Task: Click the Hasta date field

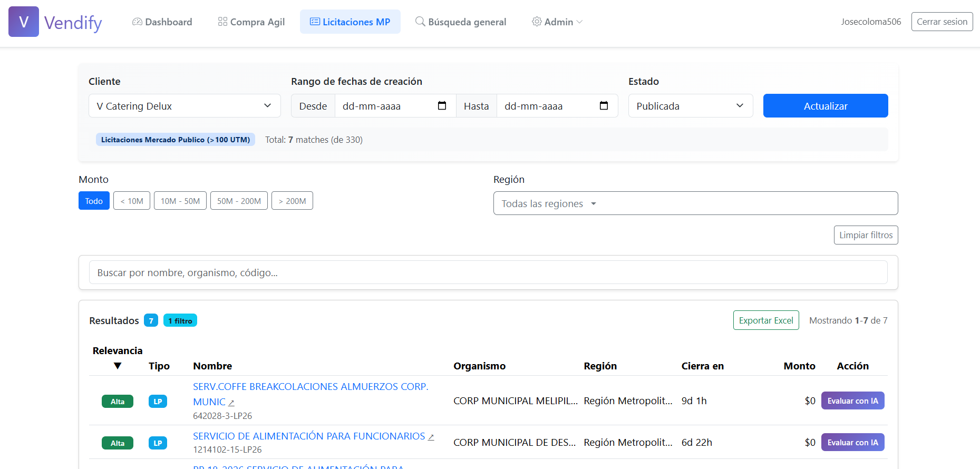Action: click(x=557, y=106)
